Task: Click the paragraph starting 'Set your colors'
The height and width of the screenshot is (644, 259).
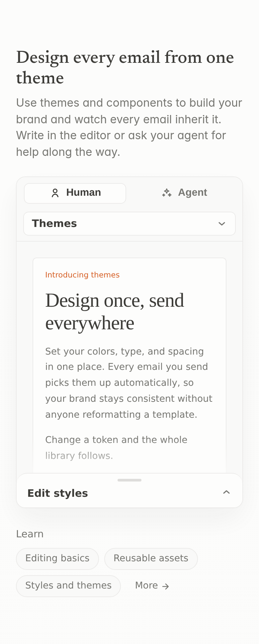Action: click(x=129, y=383)
